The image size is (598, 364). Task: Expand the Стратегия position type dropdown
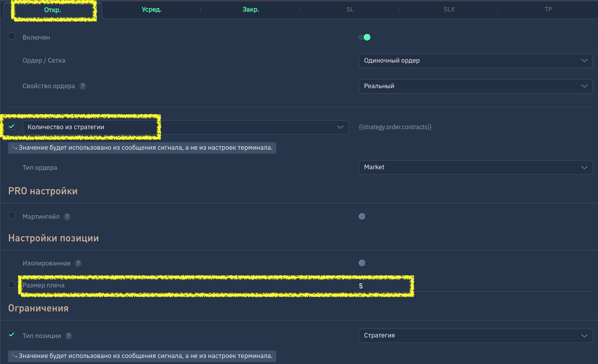coord(475,335)
